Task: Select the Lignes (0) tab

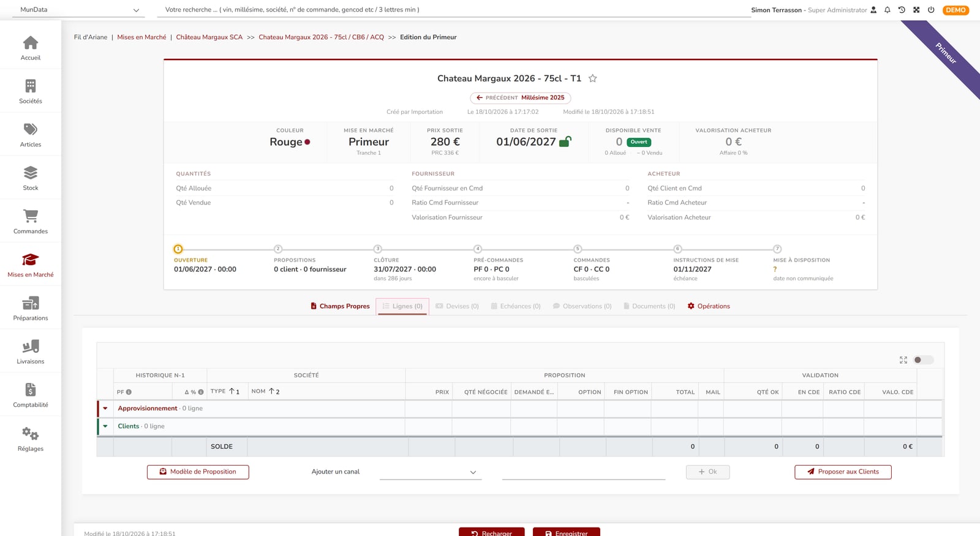Action: coord(402,306)
